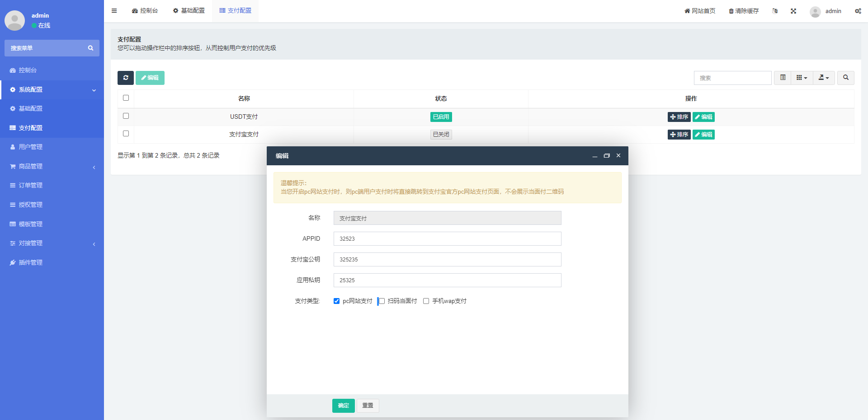Open the admin user menu in header
This screenshot has width=868, height=420.
826,11
